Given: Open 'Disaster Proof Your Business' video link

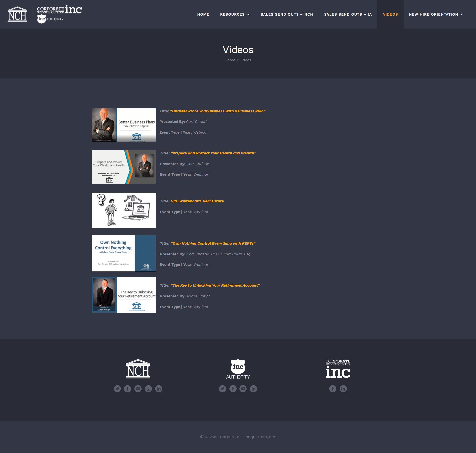Looking at the screenshot, I should coord(217,111).
